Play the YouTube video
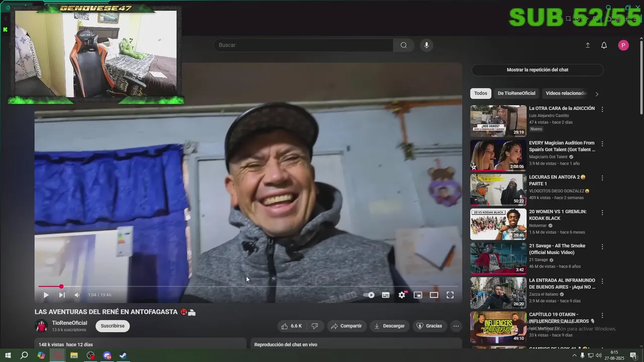644x362 pixels. (46, 295)
